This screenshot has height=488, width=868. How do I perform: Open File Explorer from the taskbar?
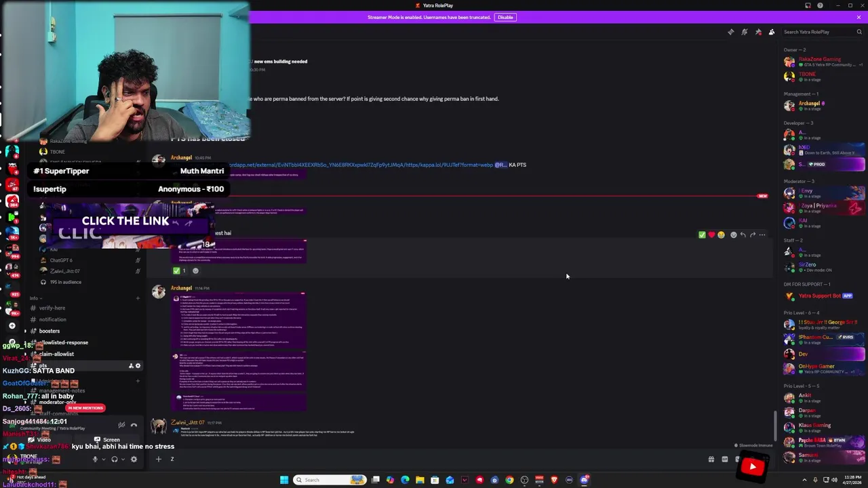(x=420, y=480)
